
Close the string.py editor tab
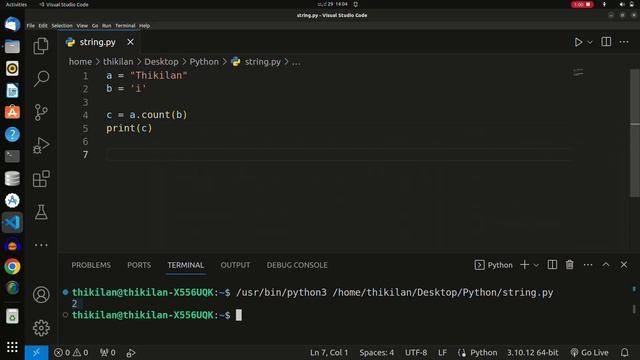(x=130, y=42)
